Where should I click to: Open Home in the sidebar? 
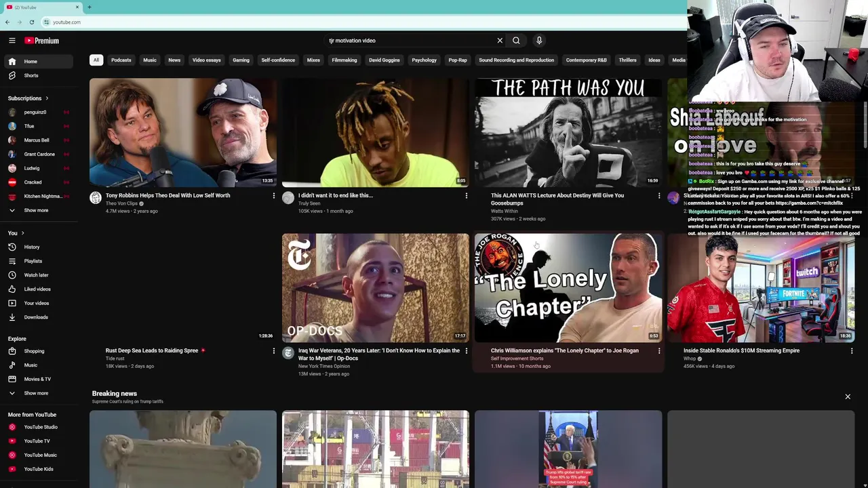click(x=40, y=62)
